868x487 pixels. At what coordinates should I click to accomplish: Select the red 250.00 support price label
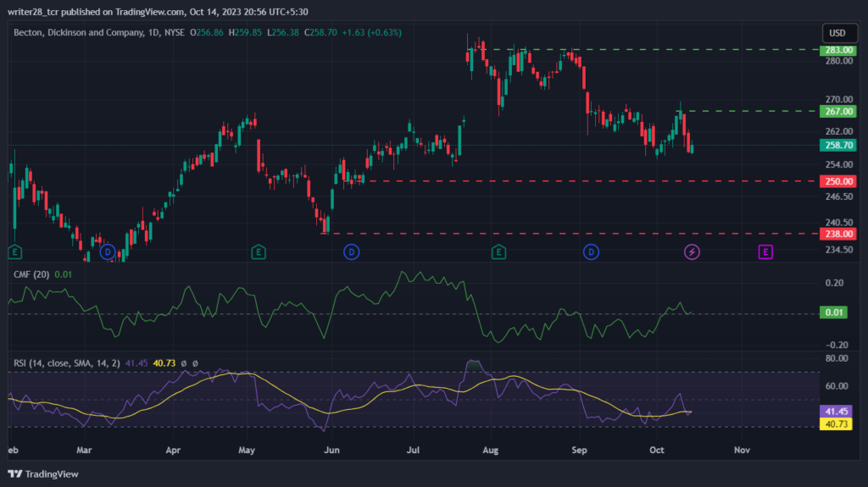coord(838,181)
